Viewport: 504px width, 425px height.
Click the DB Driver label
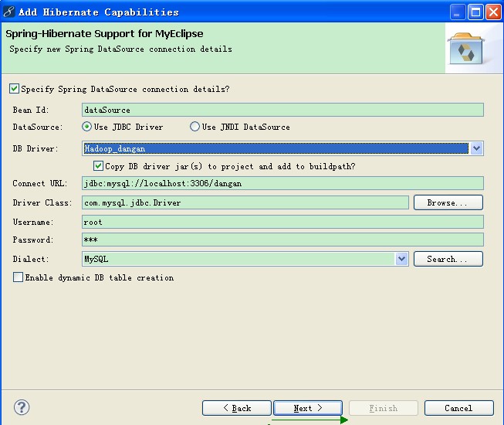tap(36, 148)
